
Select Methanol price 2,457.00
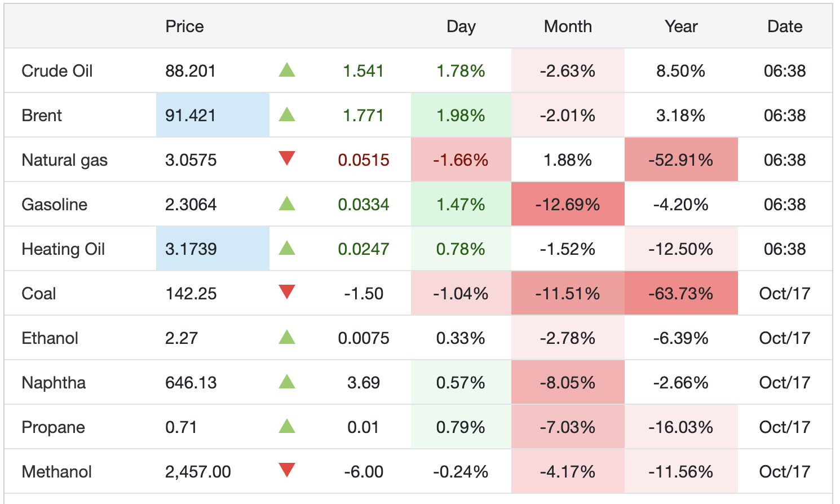pyautogui.click(x=198, y=472)
